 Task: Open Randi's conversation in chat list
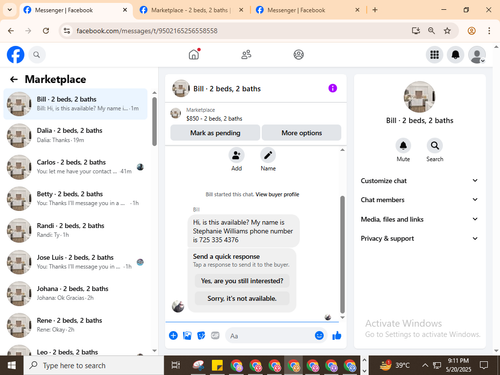pyautogui.click(x=75, y=230)
